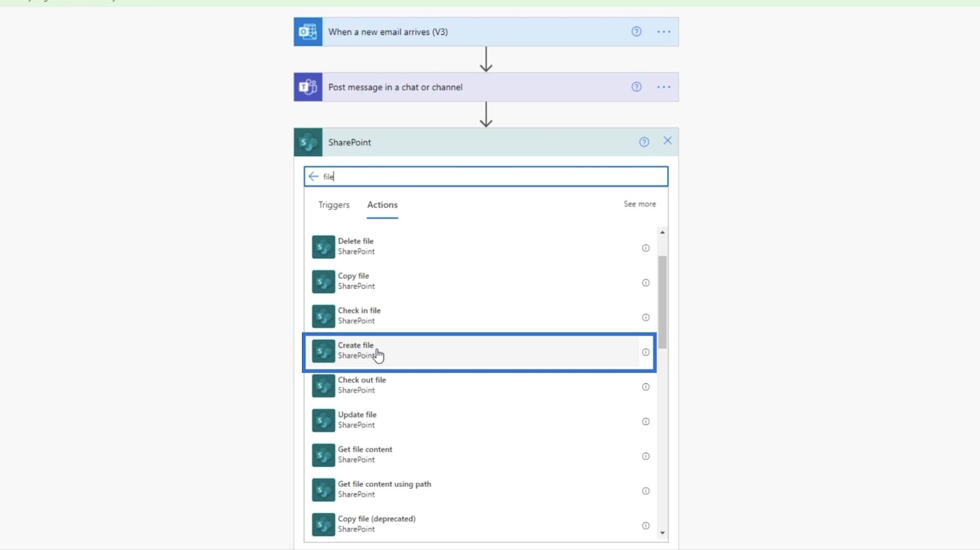Click the actions list scrollbar thumb
Screen dimensions: 980x550
pyautogui.click(x=662, y=303)
